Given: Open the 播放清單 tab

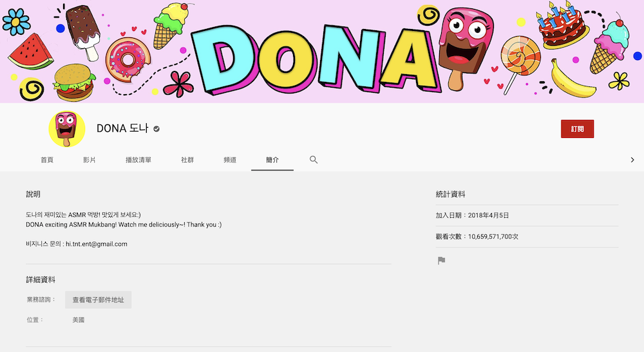Looking at the screenshot, I should (138, 159).
